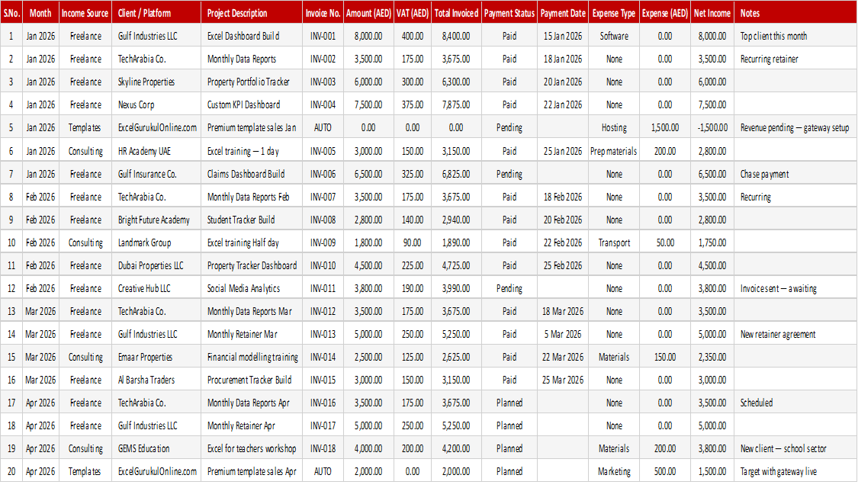Click the 'Software' expense type cell
The image size is (858, 504).
click(614, 36)
